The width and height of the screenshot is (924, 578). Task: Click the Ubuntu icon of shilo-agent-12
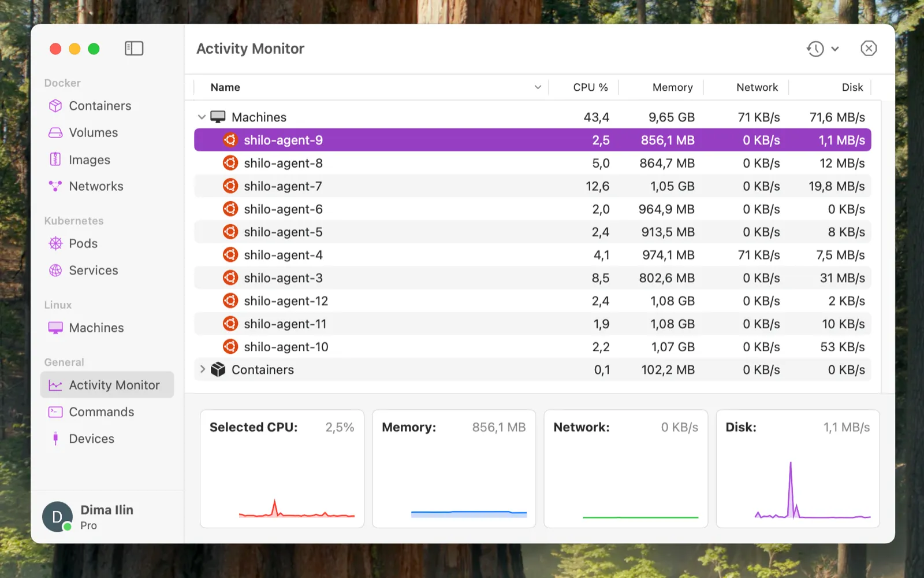(230, 301)
